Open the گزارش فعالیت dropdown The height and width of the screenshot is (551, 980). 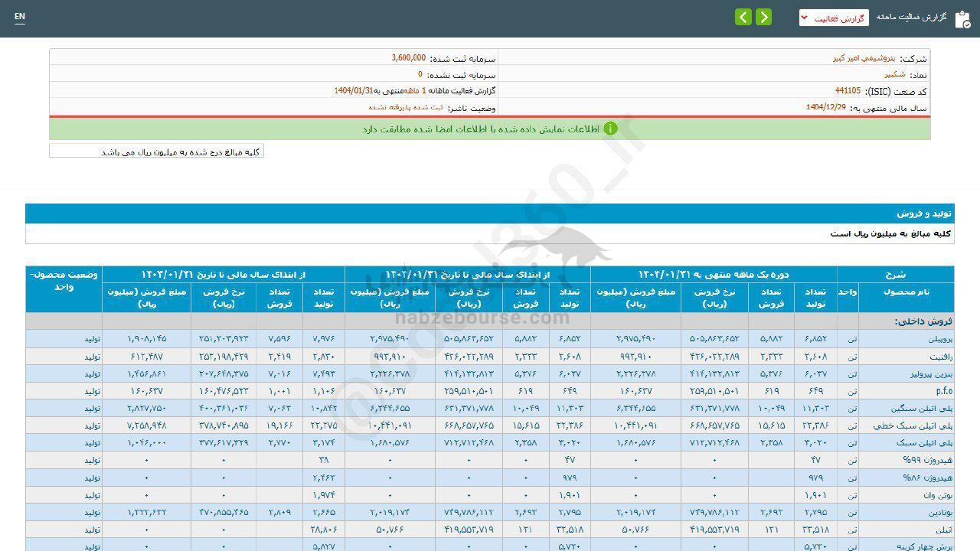(x=834, y=18)
